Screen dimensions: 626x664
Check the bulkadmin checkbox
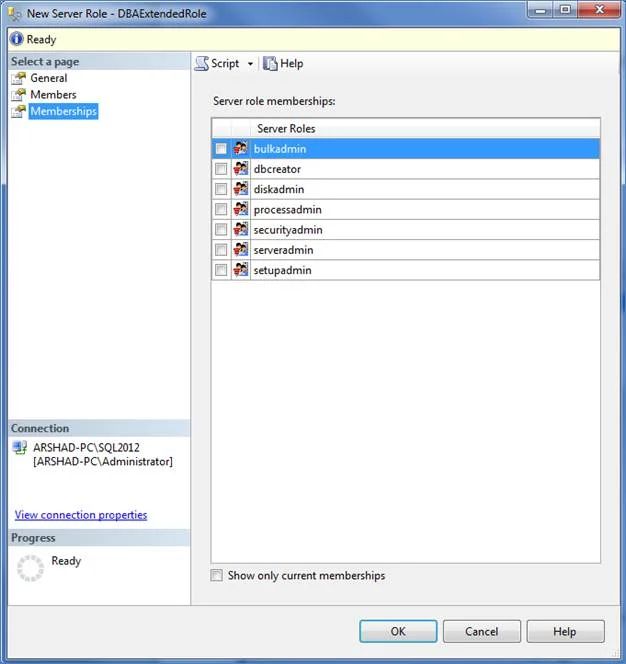click(x=221, y=149)
